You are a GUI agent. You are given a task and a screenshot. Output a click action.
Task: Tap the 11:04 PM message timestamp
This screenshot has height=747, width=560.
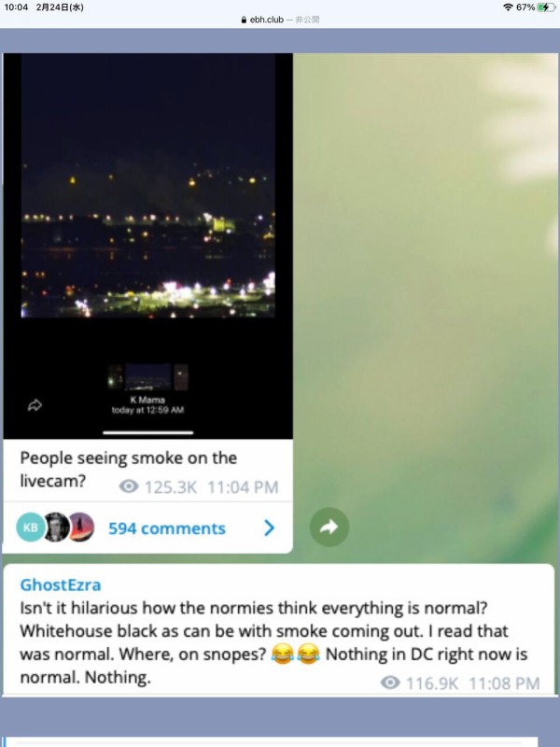243,486
